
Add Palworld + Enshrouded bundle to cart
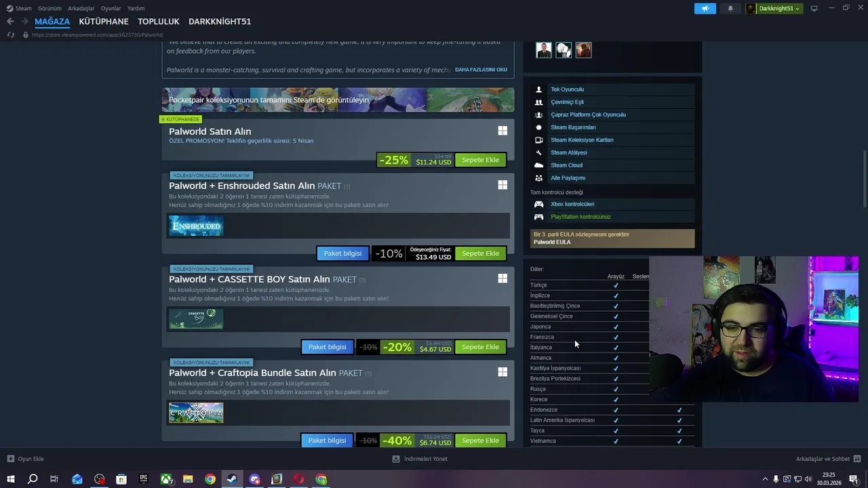[x=480, y=253]
